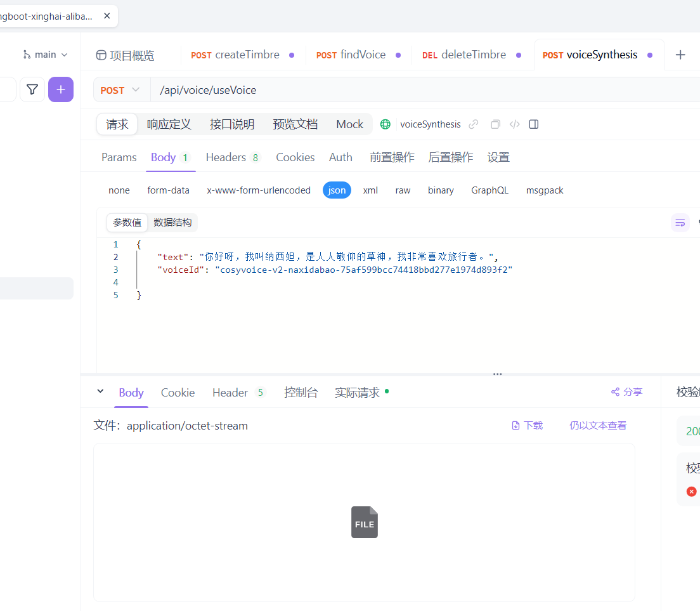700x611 pixels.
Task: Toggle the split layout panel icon
Action: click(533, 124)
